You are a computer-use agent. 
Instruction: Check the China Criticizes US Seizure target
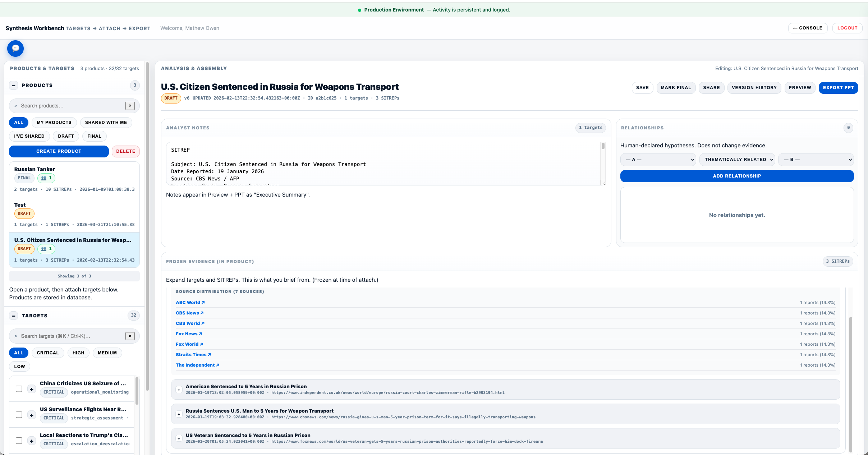[x=19, y=389]
